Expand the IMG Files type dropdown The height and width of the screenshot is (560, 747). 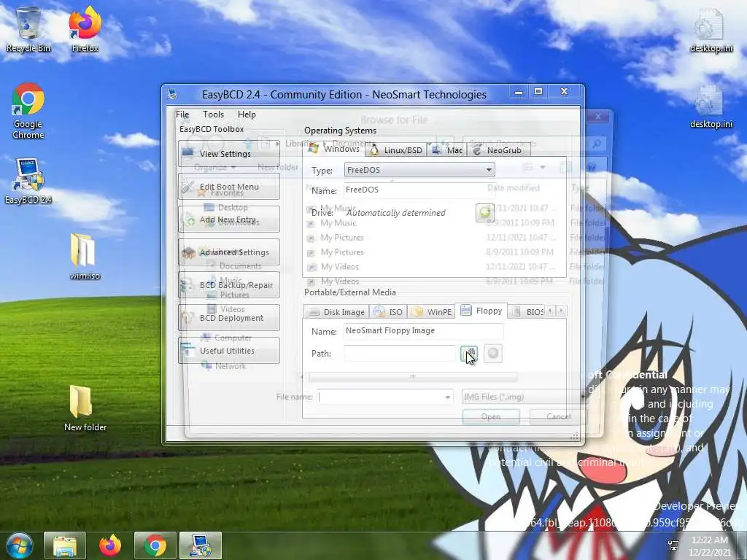(x=524, y=397)
